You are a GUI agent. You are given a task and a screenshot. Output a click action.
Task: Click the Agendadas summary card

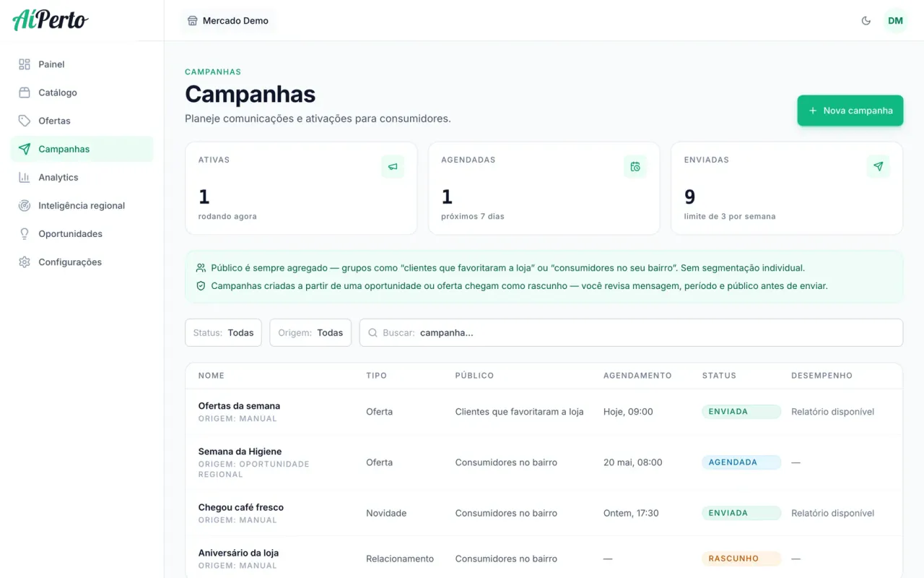click(x=544, y=188)
